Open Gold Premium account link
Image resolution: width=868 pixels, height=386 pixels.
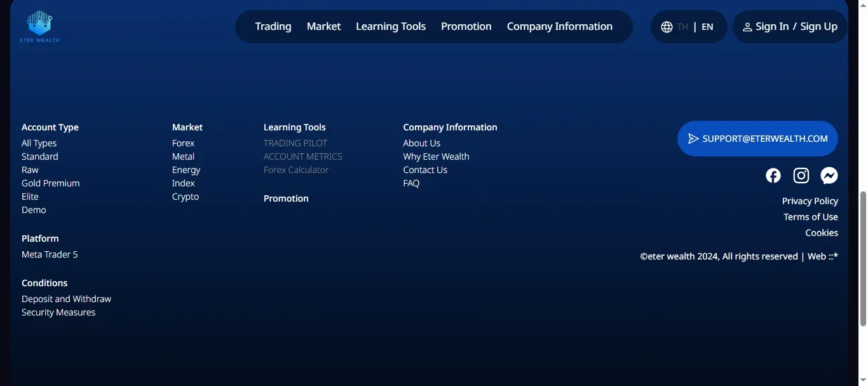51,183
